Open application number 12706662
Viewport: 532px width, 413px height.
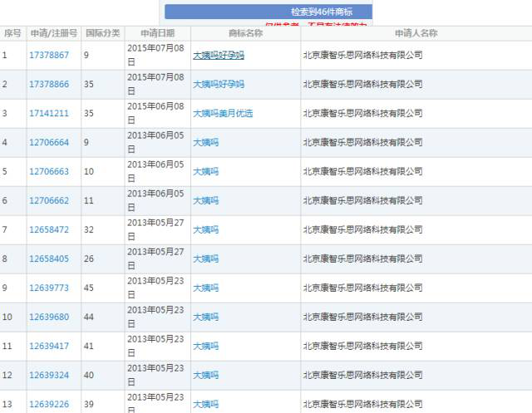pyautogui.click(x=49, y=200)
